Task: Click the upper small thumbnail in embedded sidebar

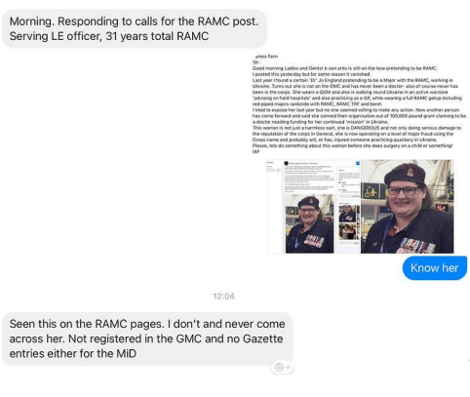Action: click(x=349, y=214)
